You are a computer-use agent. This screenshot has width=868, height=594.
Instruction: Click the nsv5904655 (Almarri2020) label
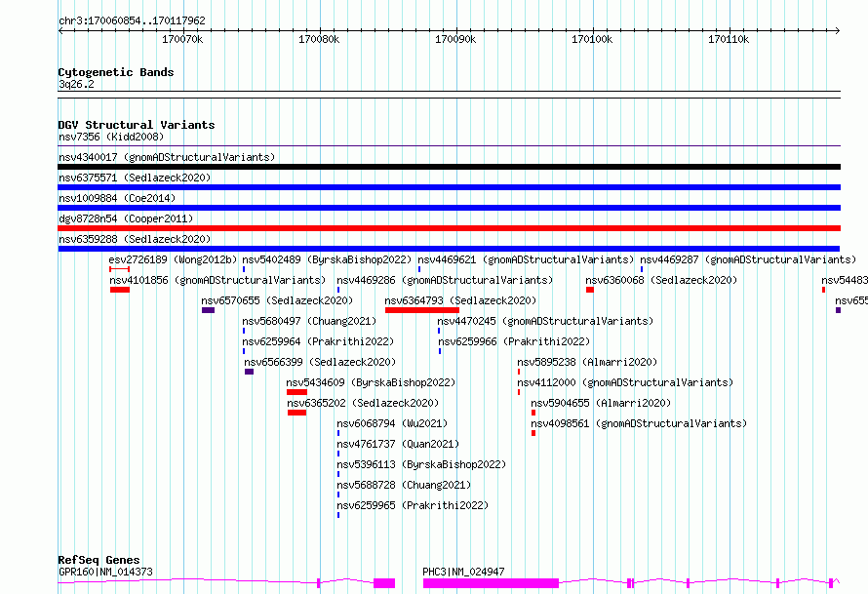(x=601, y=403)
